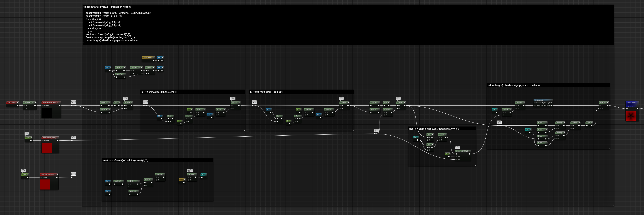
Task: Click the Vector 2 (V2) V2 Length output pin
Action: click(551, 106)
